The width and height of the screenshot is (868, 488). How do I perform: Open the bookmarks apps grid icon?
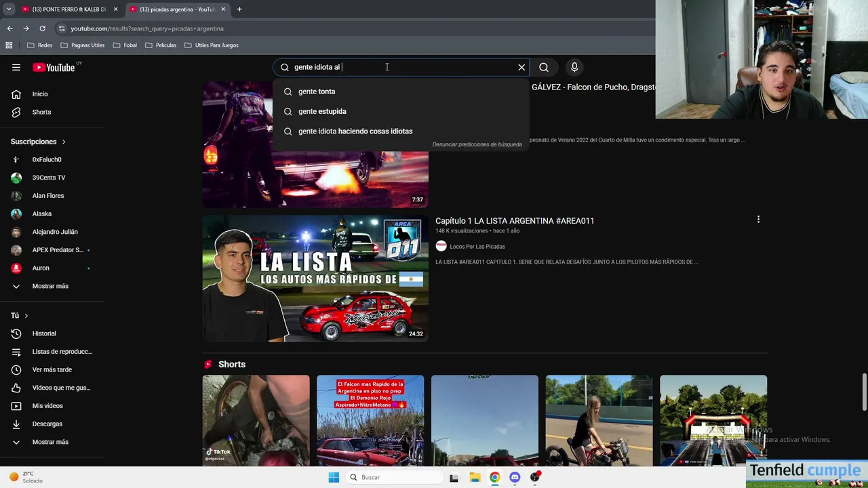(9, 45)
